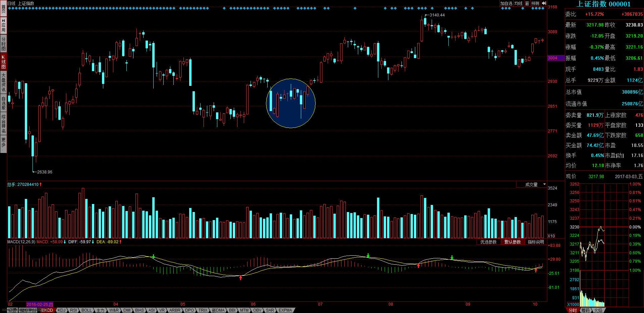Switch to the MTM indicator tab
The width and height of the screenshot is (644, 313).
click(x=244, y=310)
